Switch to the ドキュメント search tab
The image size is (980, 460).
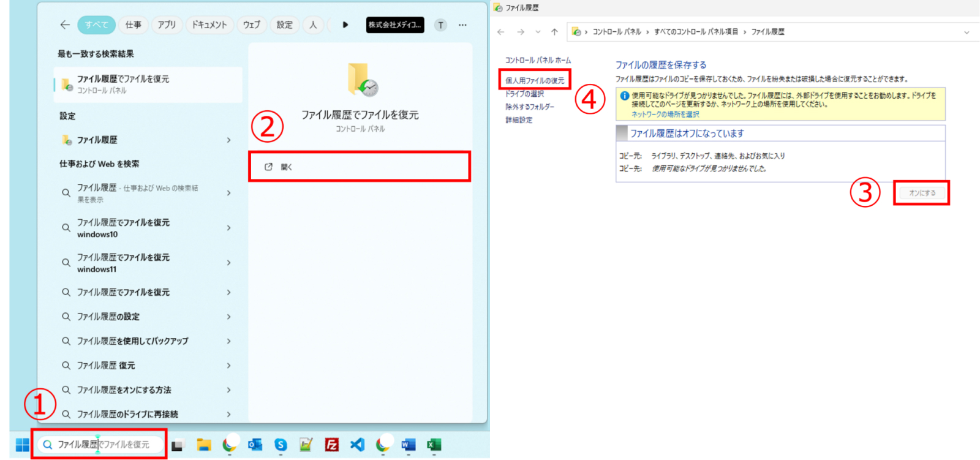209,25
